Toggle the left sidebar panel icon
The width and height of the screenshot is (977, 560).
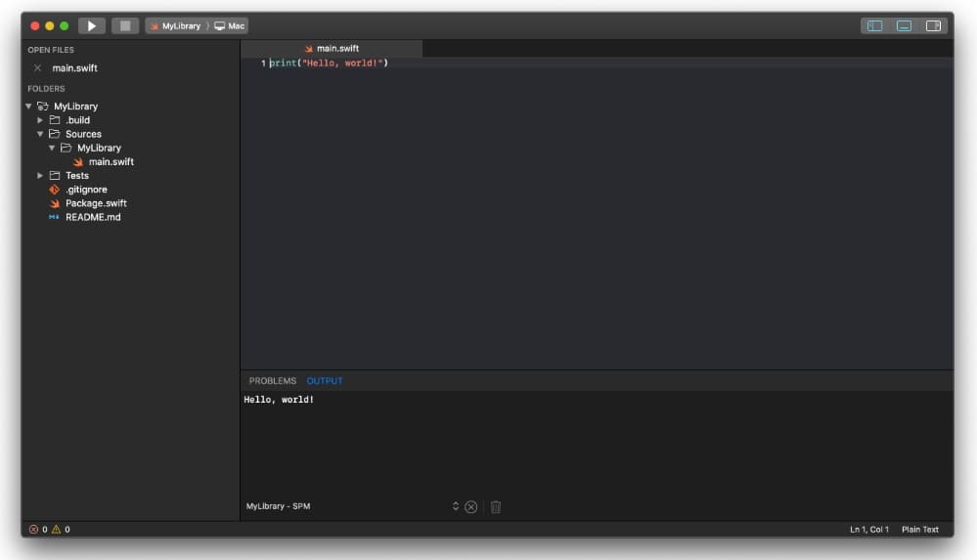click(x=875, y=25)
